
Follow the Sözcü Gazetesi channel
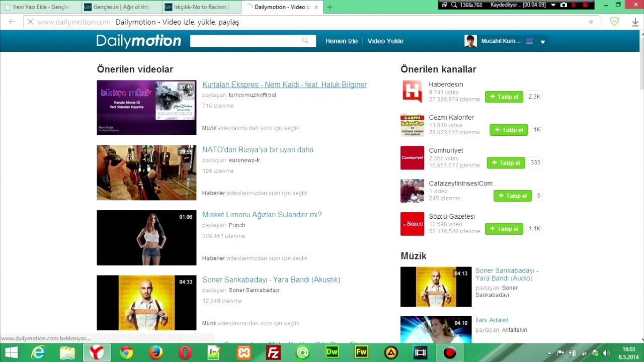(504, 229)
